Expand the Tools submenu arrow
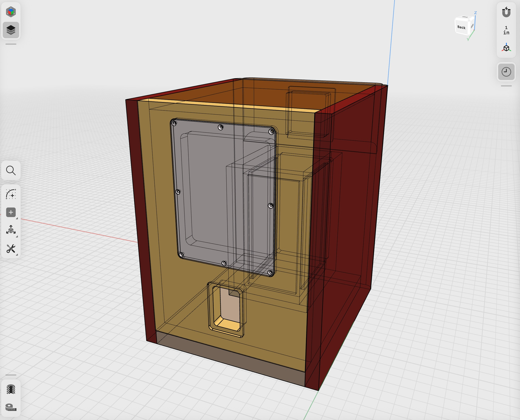520x420 pixels. [17, 255]
